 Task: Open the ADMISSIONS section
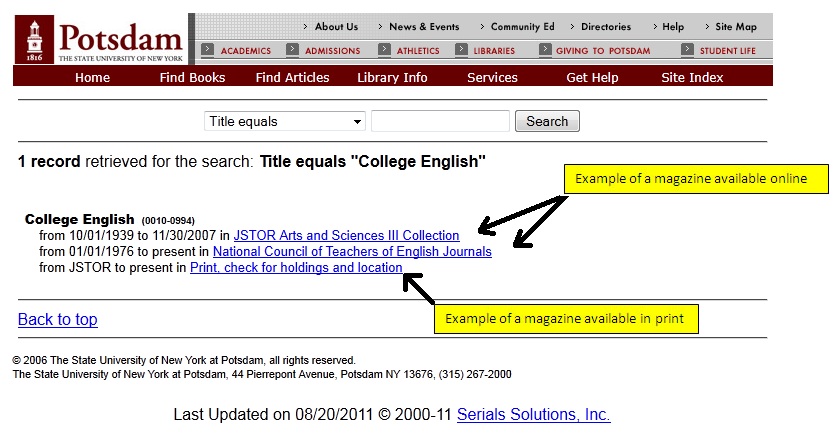coord(333,51)
